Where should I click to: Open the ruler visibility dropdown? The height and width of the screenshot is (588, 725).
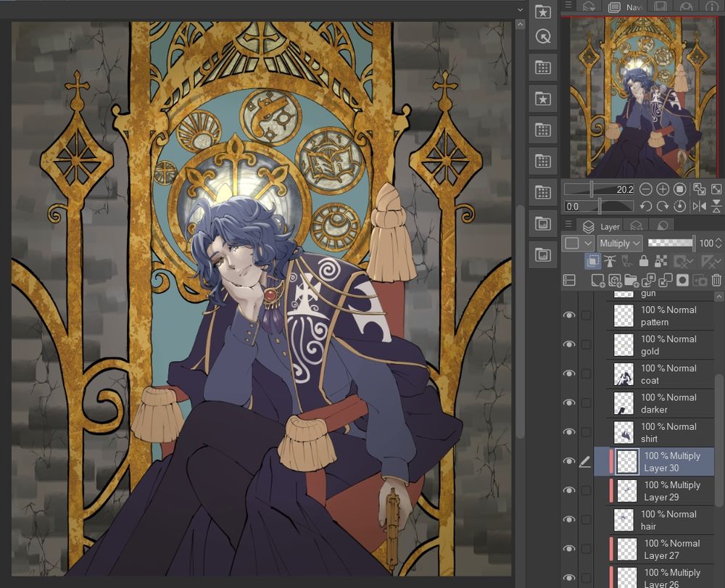[710, 262]
